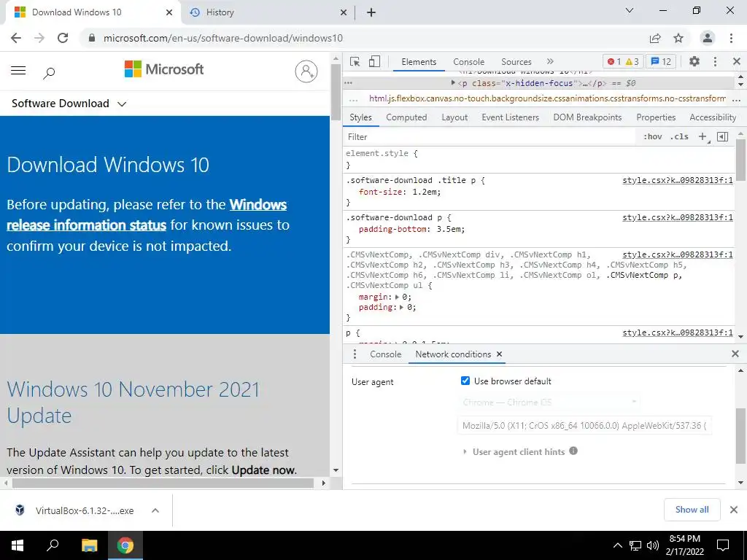Click the Windows Start button
Viewport: 747px width, 560px height.
(x=18, y=545)
